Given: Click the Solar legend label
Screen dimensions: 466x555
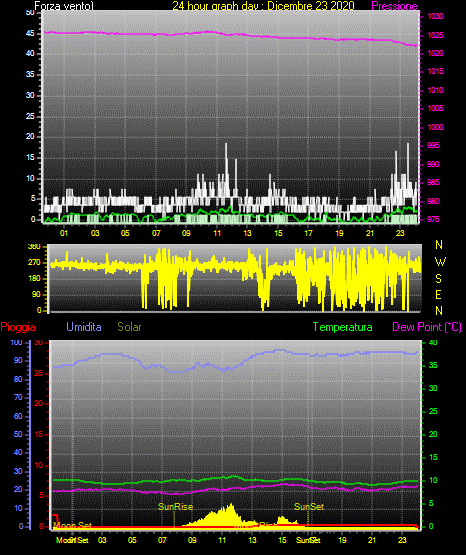Looking at the screenshot, I should [129, 327].
